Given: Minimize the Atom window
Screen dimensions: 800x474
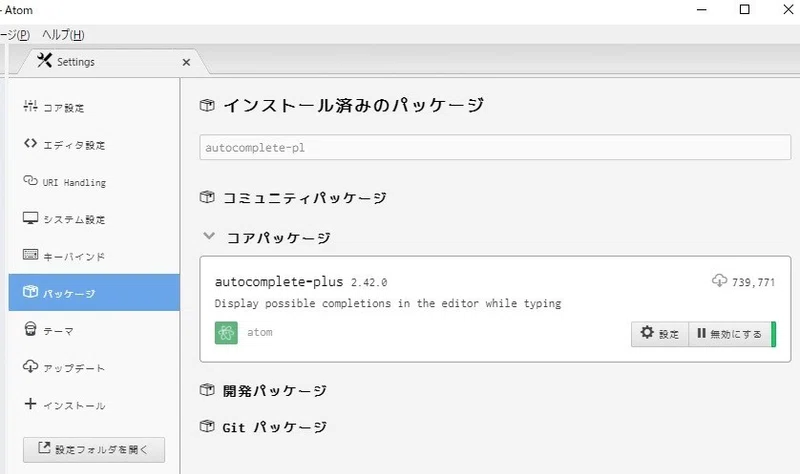Looking at the screenshot, I should pyautogui.click(x=702, y=10).
